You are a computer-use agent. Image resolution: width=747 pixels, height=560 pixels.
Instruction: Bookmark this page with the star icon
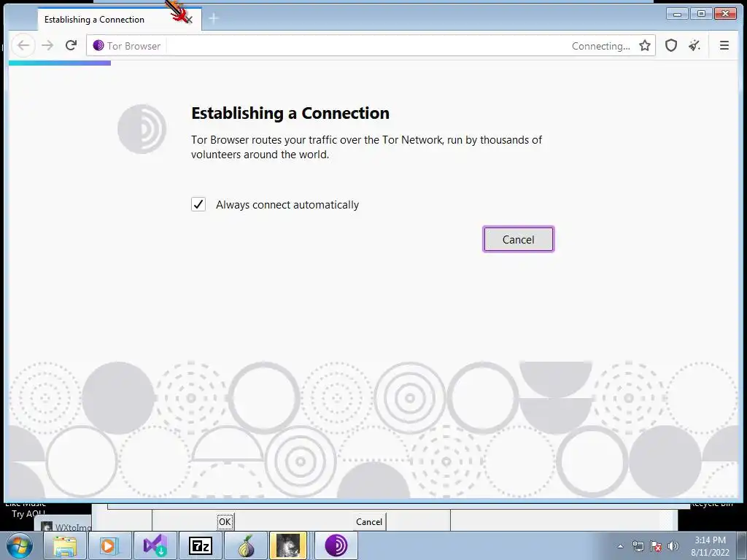645,46
